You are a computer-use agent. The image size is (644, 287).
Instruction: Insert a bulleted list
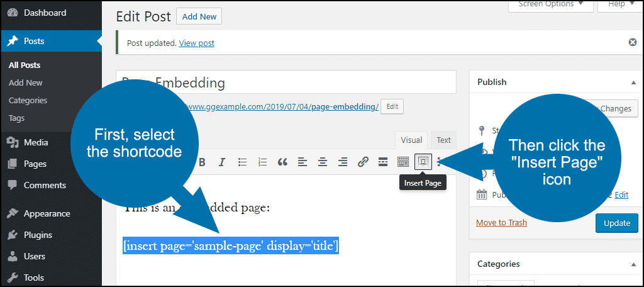(243, 162)
